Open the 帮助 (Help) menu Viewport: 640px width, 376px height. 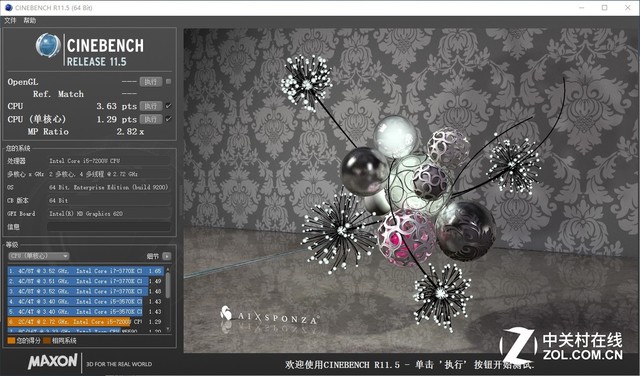(29, 20)
